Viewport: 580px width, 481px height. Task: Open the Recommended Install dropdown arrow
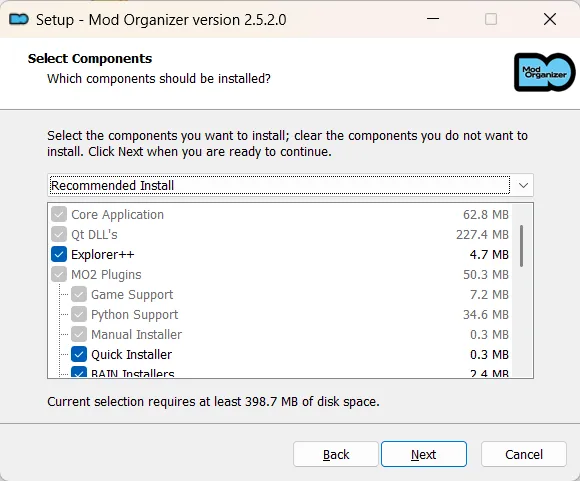point(523,185)
